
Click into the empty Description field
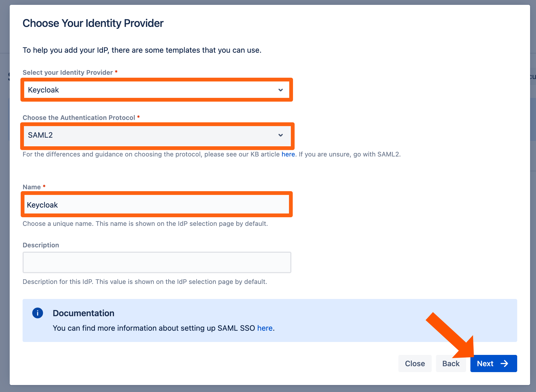[x=157, y=262]
